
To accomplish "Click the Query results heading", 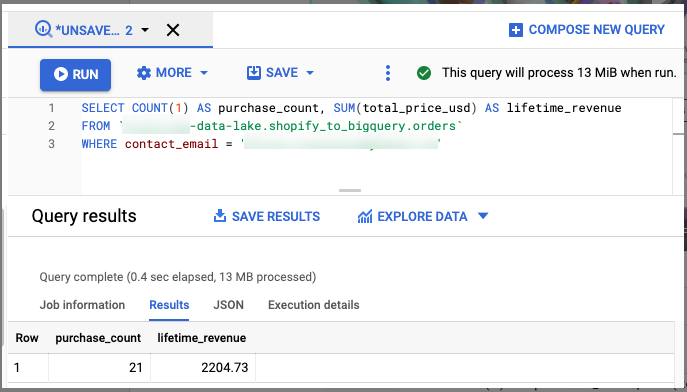I will tap(84, 216).
